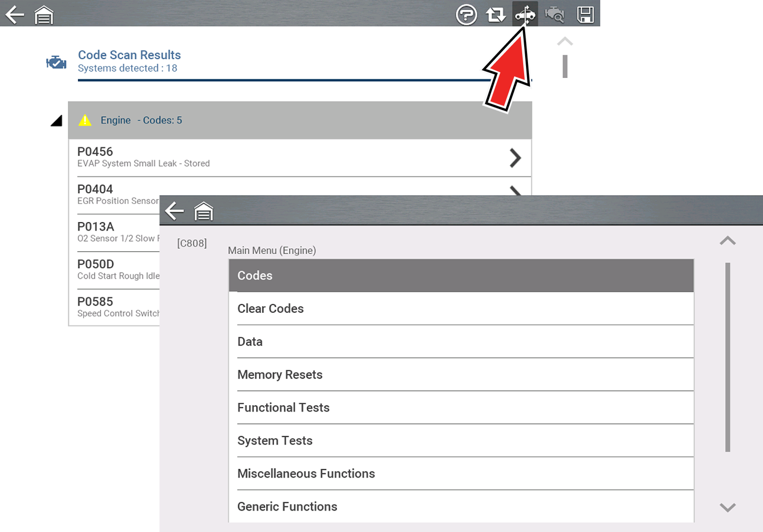Tap the home icon above Main Menu (Engine)
This screenshot has width=763, height=532.
point(203,211)
